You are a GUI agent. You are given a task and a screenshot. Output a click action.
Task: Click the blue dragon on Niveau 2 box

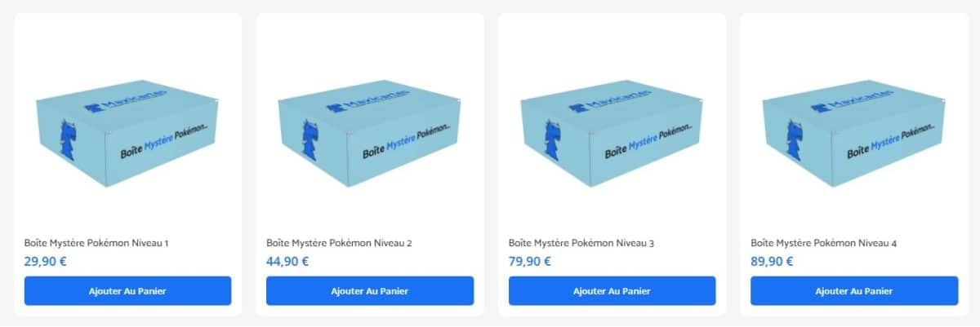pos(313,138)
